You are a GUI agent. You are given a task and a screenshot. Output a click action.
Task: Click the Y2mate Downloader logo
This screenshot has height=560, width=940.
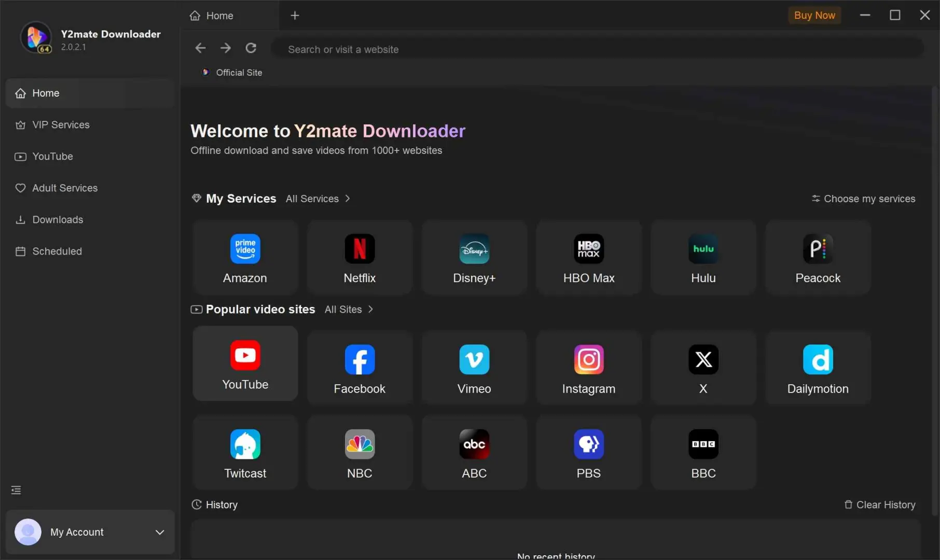tap(36, 38)
